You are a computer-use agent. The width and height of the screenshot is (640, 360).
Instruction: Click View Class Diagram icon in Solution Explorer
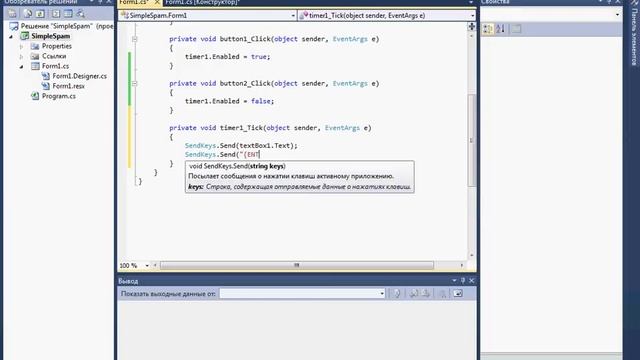[81, 14]
